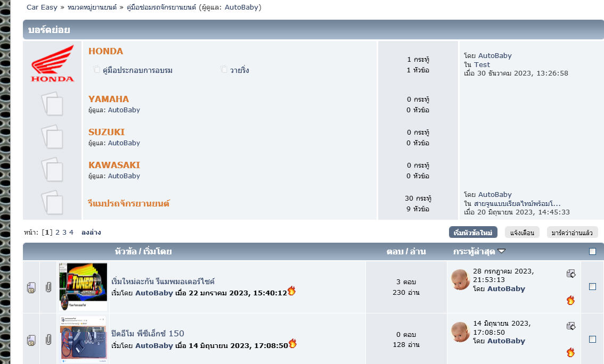
Task: Click the paperclip icon in รีแมพมอเตอร์ไซค์ row
Action: (48, 287)
